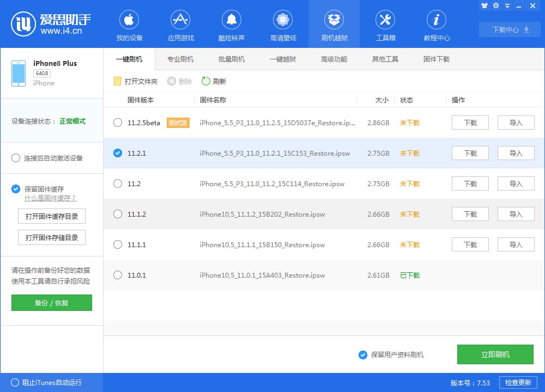This screenshot has height=392, width=545.
Task: Open the 高清壁纸 wallpaper section
Action: pyautogui.click(x=283, y=24)
